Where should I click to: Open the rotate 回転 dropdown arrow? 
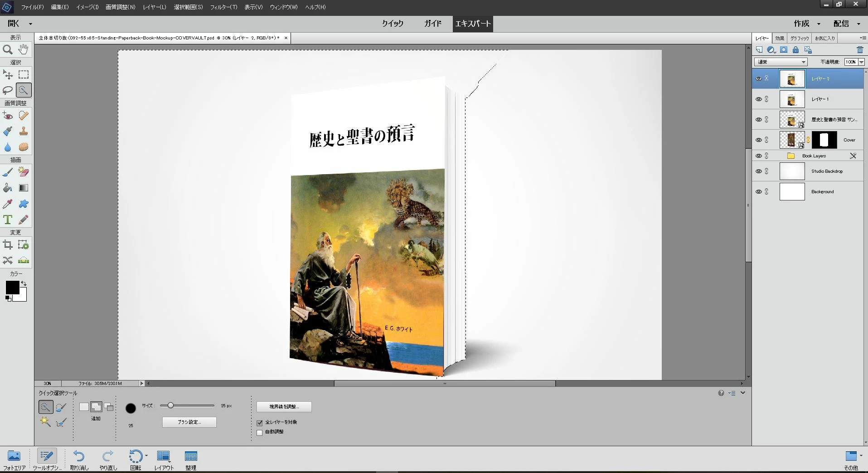[146, 455]
